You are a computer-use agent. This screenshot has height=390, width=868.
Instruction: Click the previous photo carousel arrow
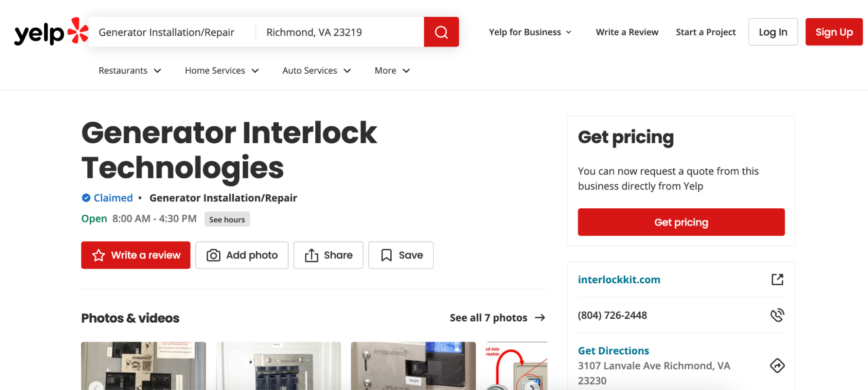[96, 386]
